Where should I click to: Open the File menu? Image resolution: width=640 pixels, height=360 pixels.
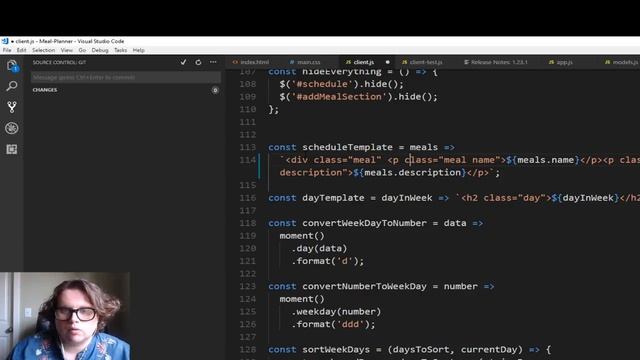point(7,50)
